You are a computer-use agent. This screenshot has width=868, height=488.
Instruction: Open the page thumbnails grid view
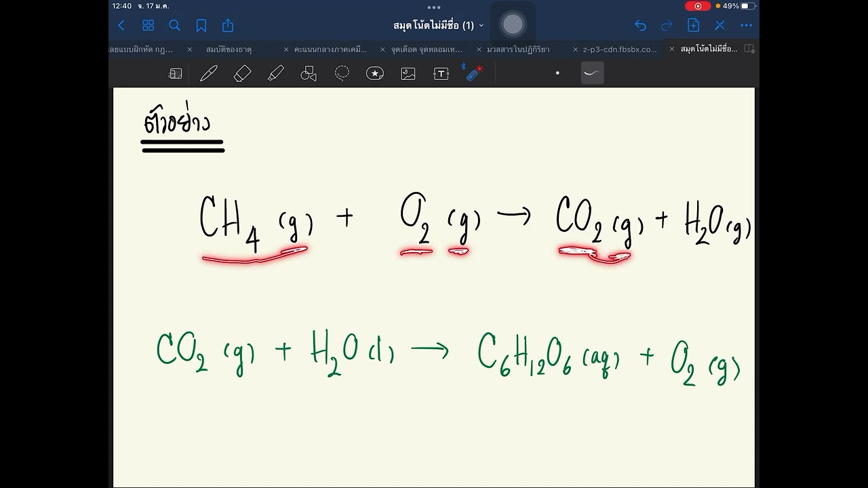coord(148,26)
